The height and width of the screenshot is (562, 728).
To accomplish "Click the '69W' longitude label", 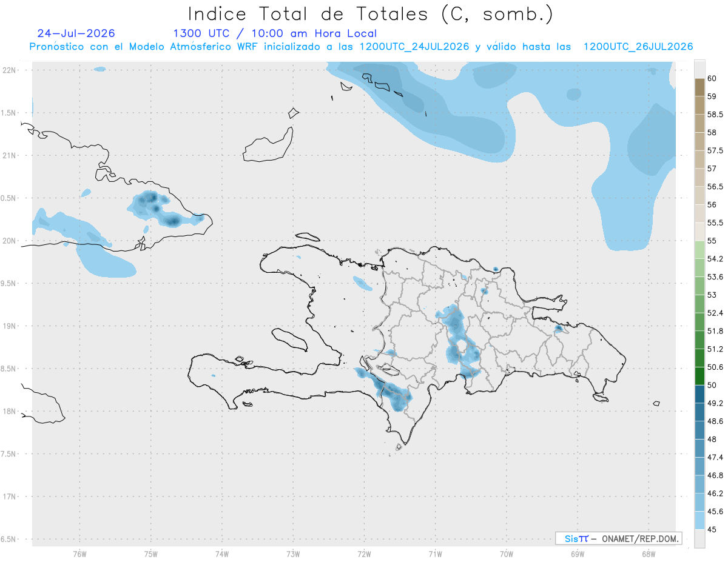I will click(x=578, y=554).
